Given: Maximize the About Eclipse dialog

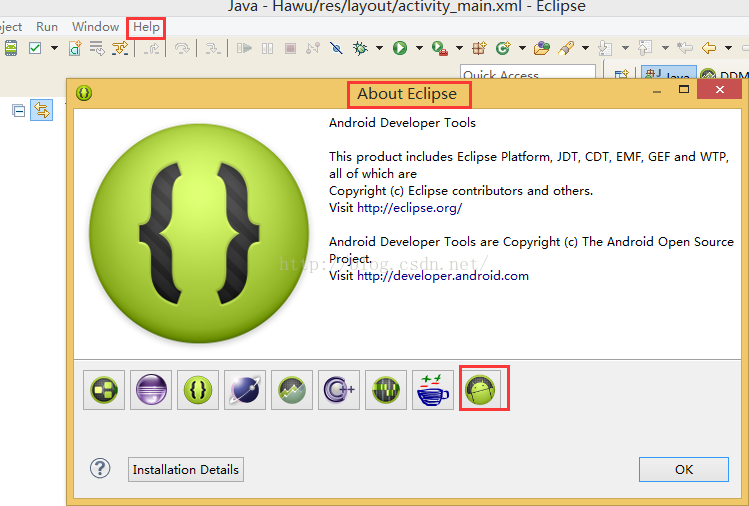Looking at the screenshot, I should coord(684,89).
